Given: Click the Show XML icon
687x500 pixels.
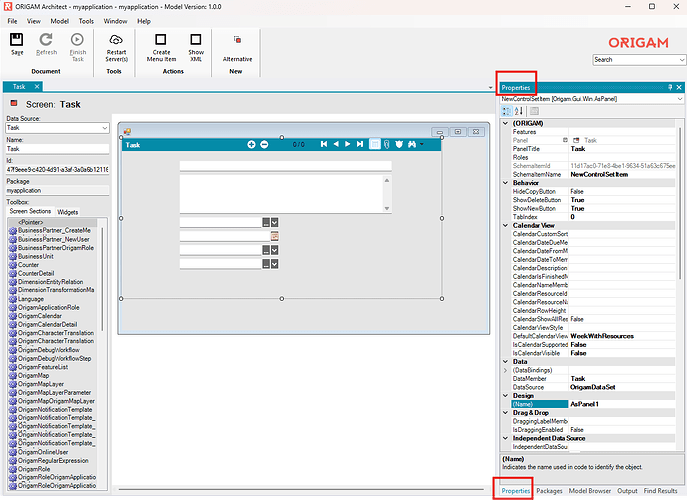Looking at the screenshot, I should click(196, 39).
